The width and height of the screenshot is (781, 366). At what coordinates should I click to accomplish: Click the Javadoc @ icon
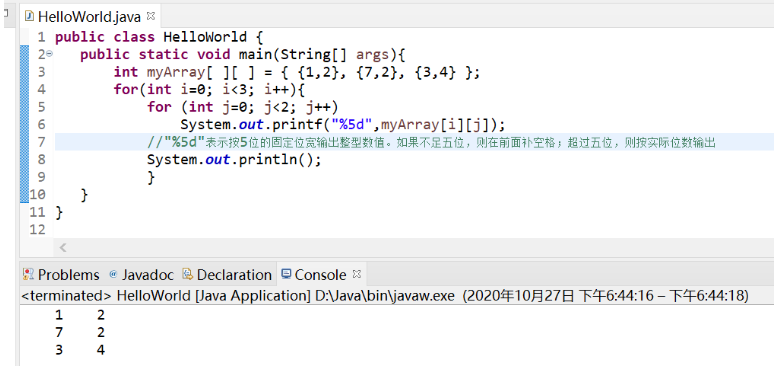click(x=114, y=274)
